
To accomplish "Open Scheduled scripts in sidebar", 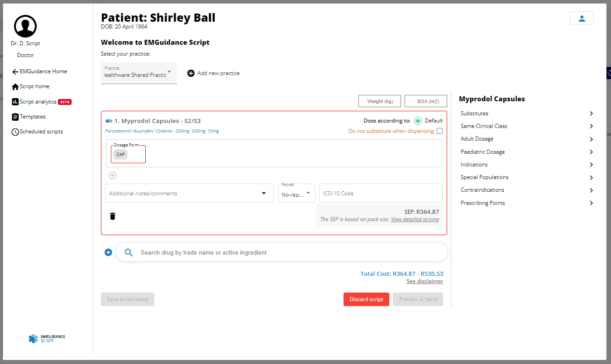I will coord(41,132).
